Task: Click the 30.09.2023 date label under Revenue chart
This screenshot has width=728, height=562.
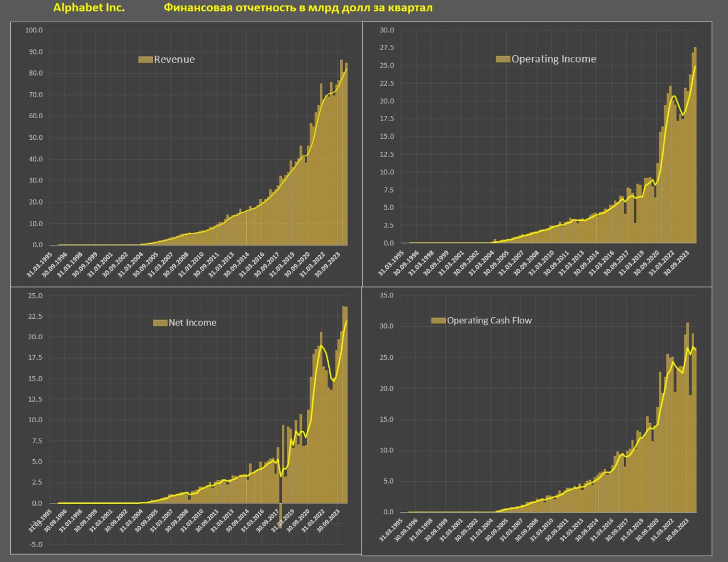Action: tap(329, 264)
